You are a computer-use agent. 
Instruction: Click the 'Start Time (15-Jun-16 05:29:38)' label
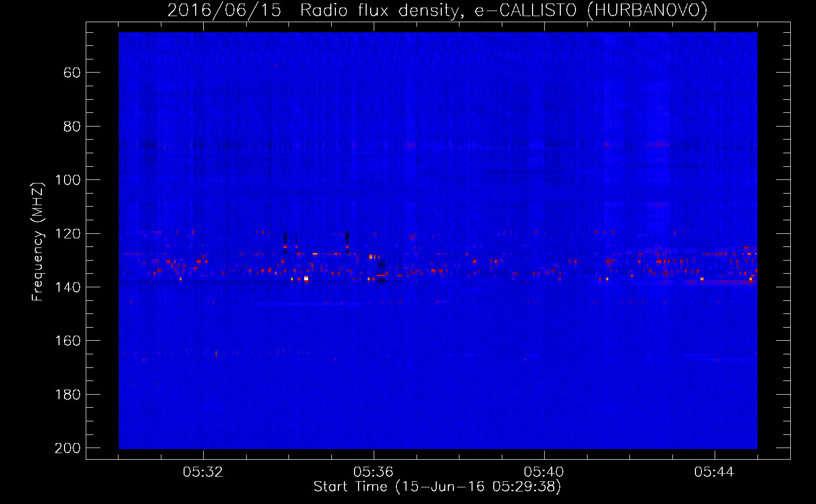pyautogui.click(x=437, y=487)
